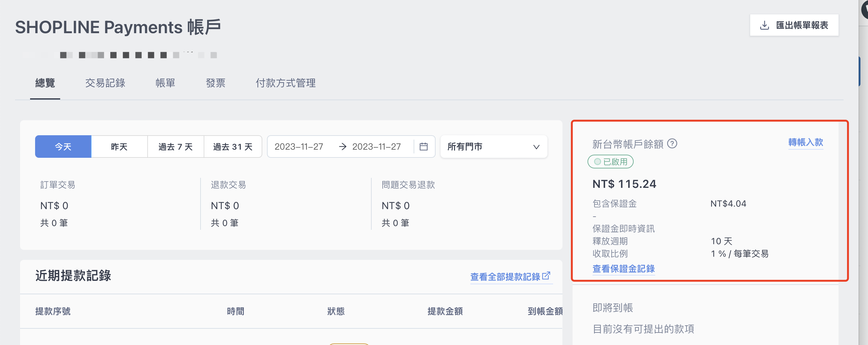Click the help icon beside 新台幣帳戶餘額
Image resolution: width=868 pixels, height=345 pixels.
tap(672, 144)
